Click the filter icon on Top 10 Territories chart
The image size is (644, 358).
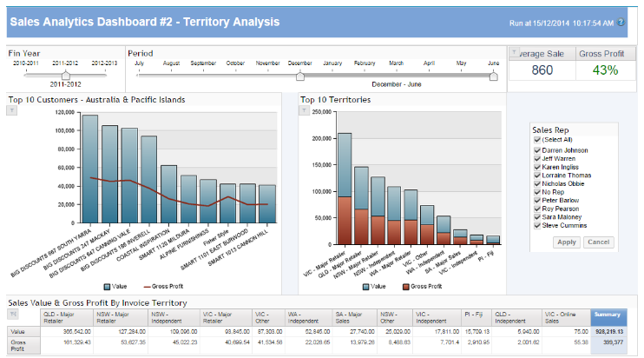pyautogui.click(x=304, y=110)
